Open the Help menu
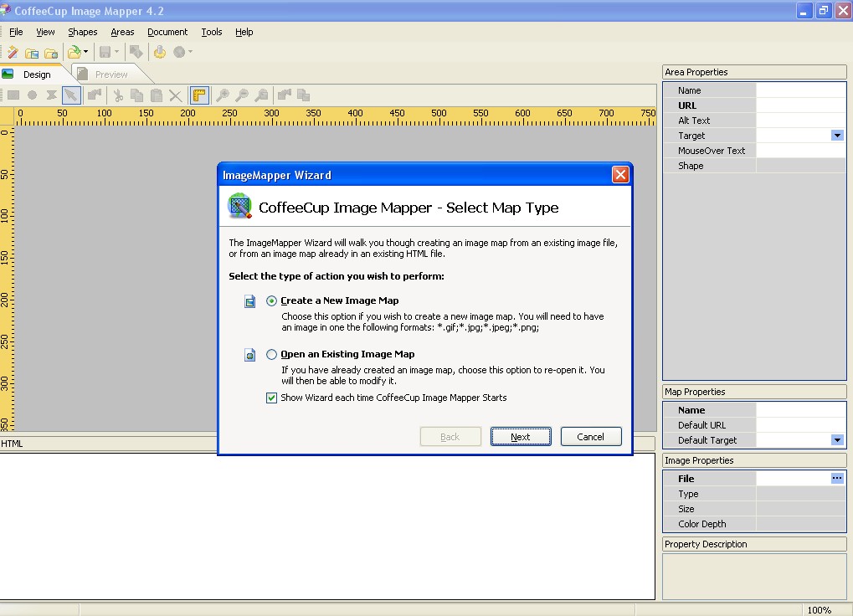The height and width of the screenshot is (616, 853). coord(244,32)
